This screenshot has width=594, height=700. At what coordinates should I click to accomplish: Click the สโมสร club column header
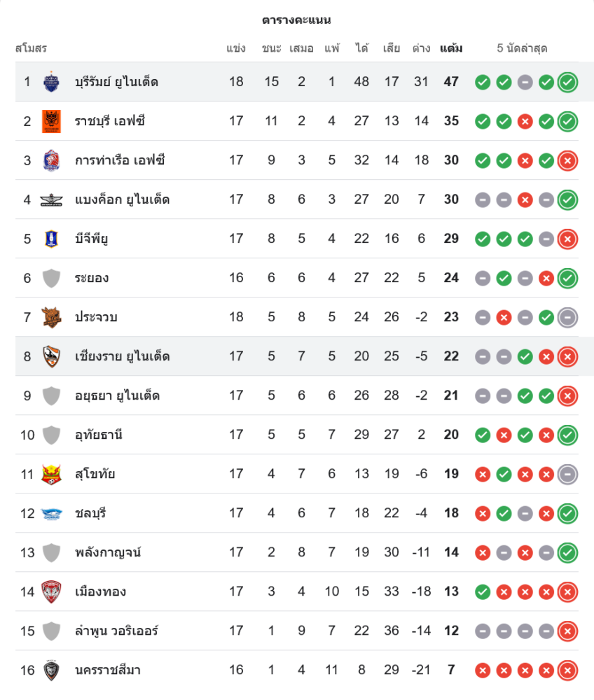pyautogui.click(x=31, y=48)
